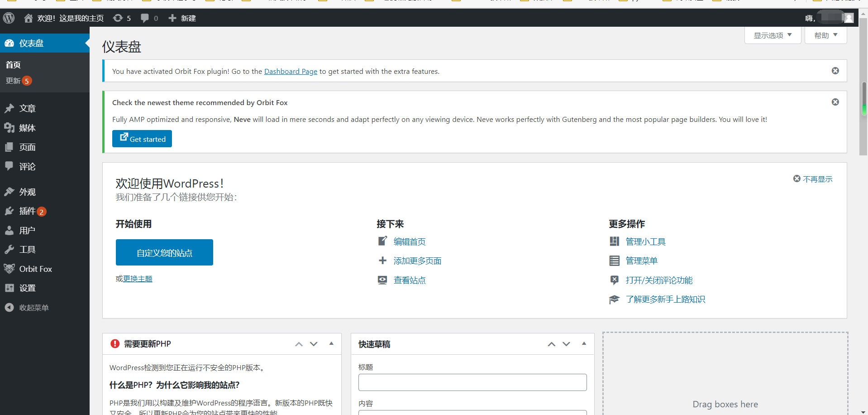Screen dimensions: 868x415
Task: Open 更换主题 link
Action: pyautogui.click(x=138, y=279)
